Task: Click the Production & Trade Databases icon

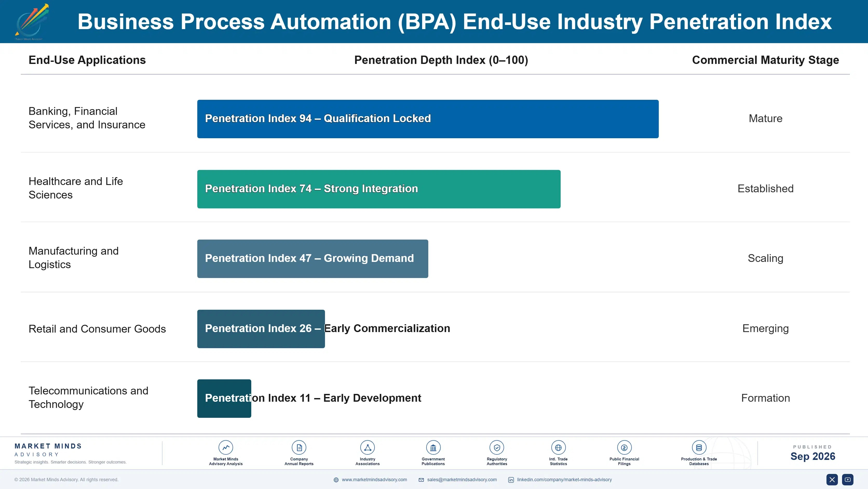Action: point(699,447)
